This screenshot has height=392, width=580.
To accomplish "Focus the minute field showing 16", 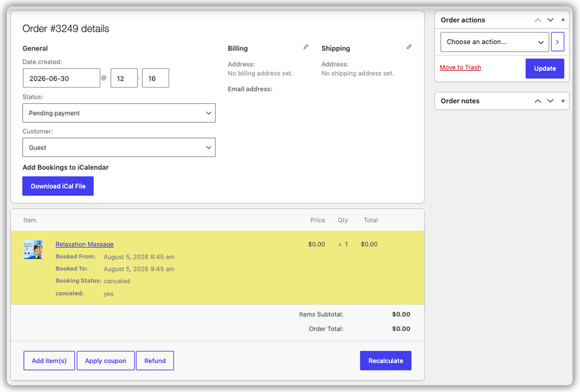I will click(x=155, y=78).
